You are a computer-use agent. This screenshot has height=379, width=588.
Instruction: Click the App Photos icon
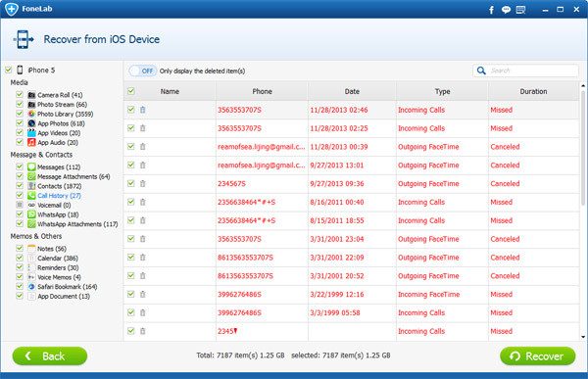pos(31,123)
